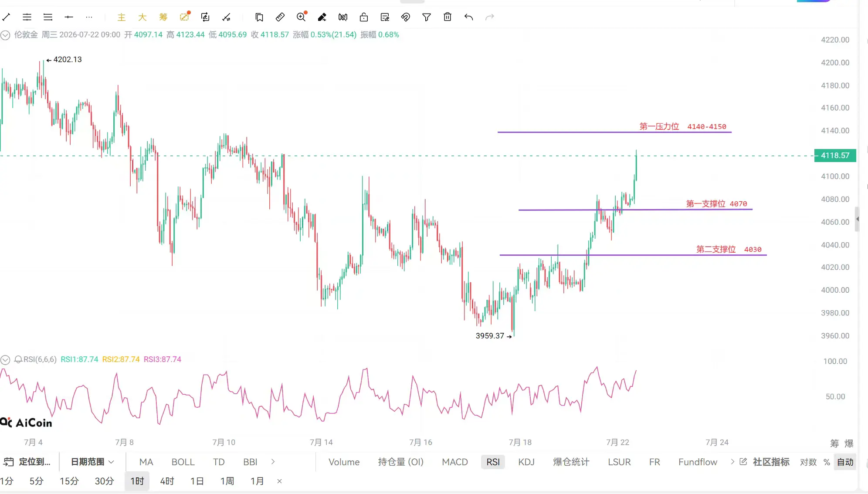Select the 1周 weekly timeframe
The image size is (868, 494).
[227, 481]
